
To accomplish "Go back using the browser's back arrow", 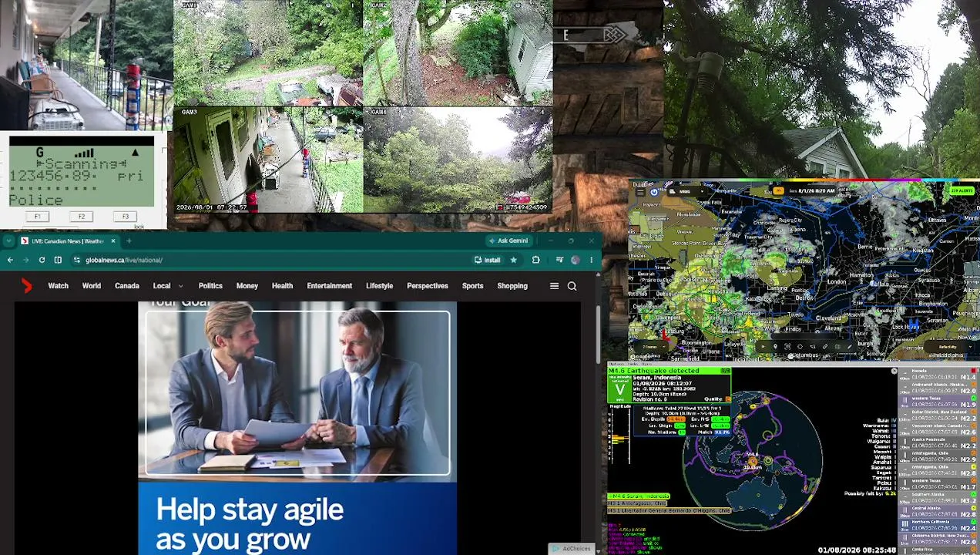I will pos(10,261).
